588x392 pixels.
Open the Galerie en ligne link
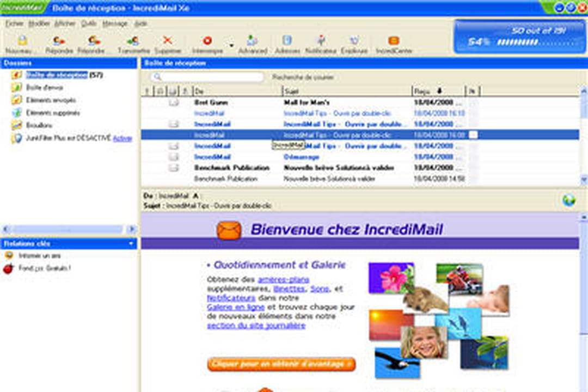pos(236,307)
